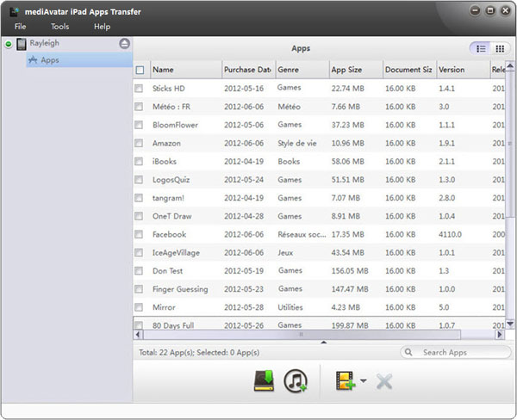Click the add apps to device icon

[x=346, y=381]
